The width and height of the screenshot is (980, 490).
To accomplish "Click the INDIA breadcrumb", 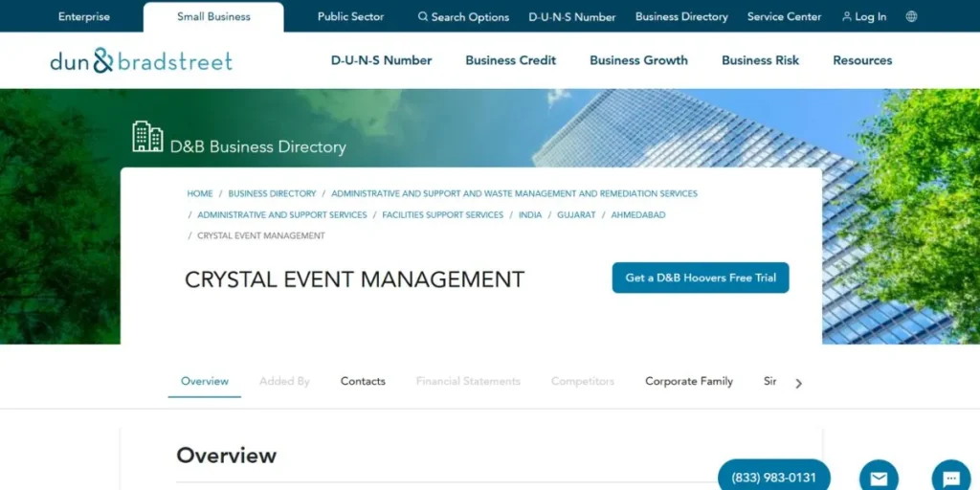I will [x=530, y=215].
